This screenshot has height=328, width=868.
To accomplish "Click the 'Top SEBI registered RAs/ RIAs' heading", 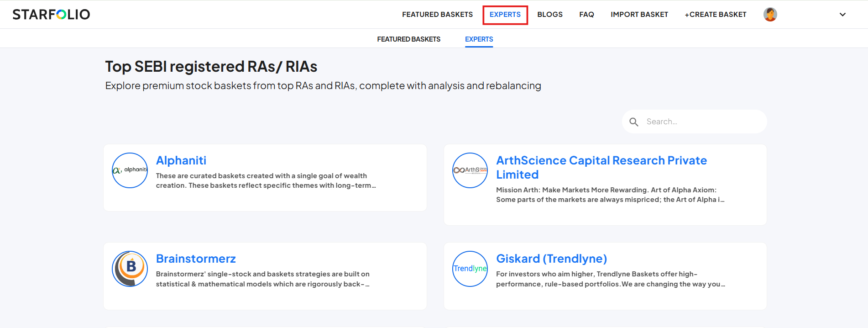I will coord(211,67).
